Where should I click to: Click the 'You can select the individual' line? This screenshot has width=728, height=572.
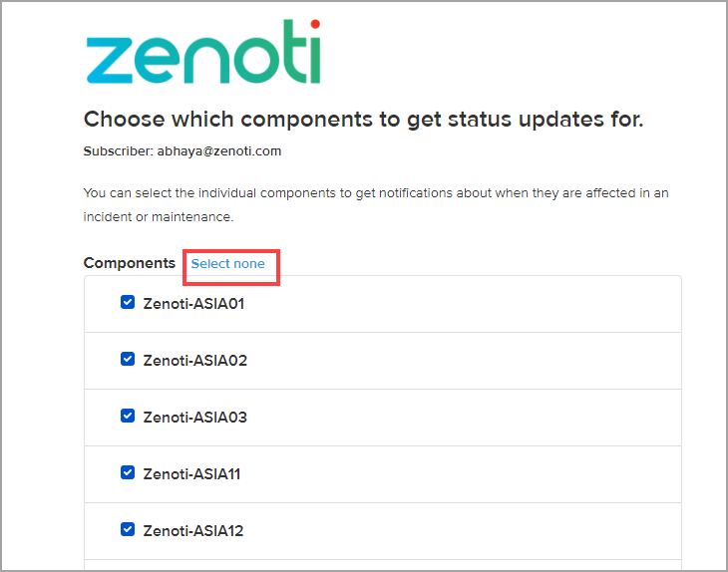coord(376,193)
